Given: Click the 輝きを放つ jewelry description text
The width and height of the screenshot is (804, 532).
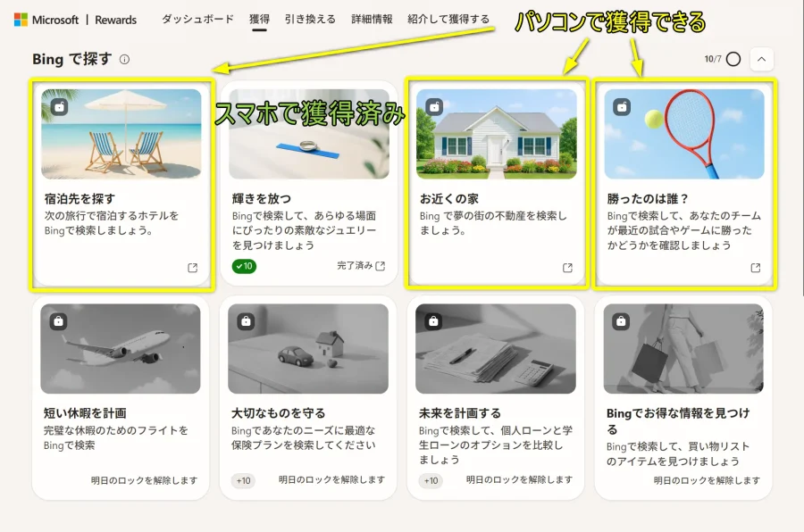Looking at the screenshot, I should coord(304,230).
